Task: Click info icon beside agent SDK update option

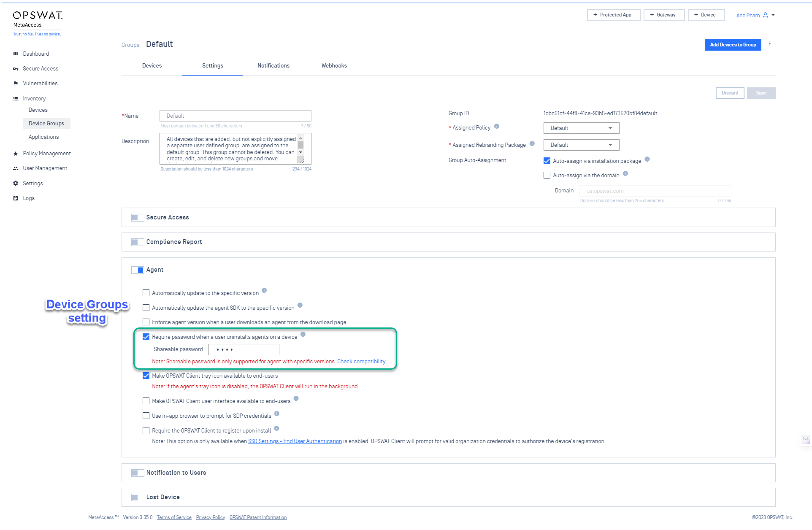Action: click(x=300, y=305)
